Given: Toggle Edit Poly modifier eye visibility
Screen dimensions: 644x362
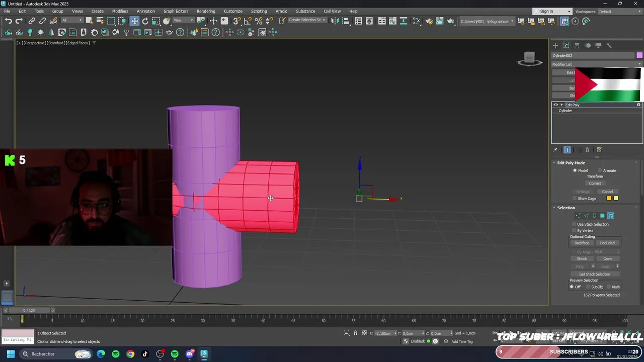Looking at the screenshot, I should [x=555, y=105].
